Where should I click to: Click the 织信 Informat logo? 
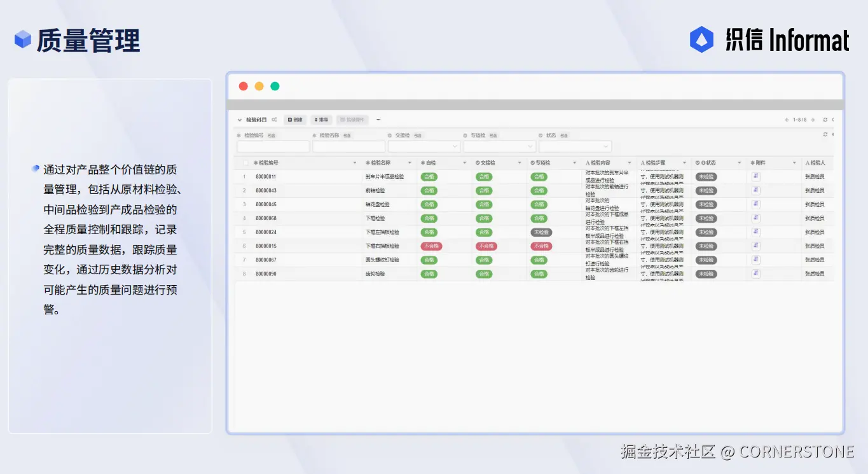coord(769,39)
